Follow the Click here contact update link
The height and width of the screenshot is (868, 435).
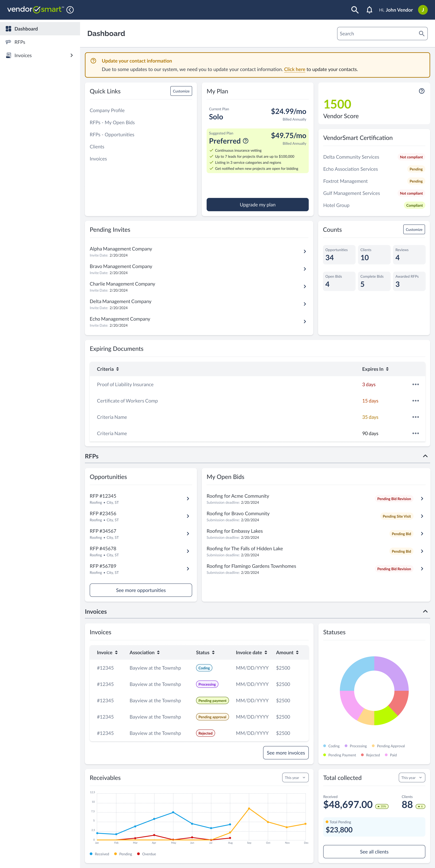[x=295, y=69]
